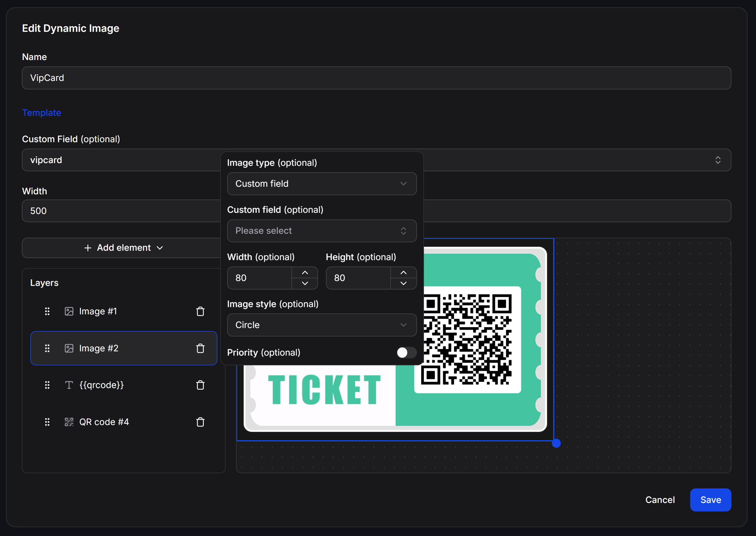756x536 pixels.
Task: Cancel editing the dynamic image
Action: [660, 500]
